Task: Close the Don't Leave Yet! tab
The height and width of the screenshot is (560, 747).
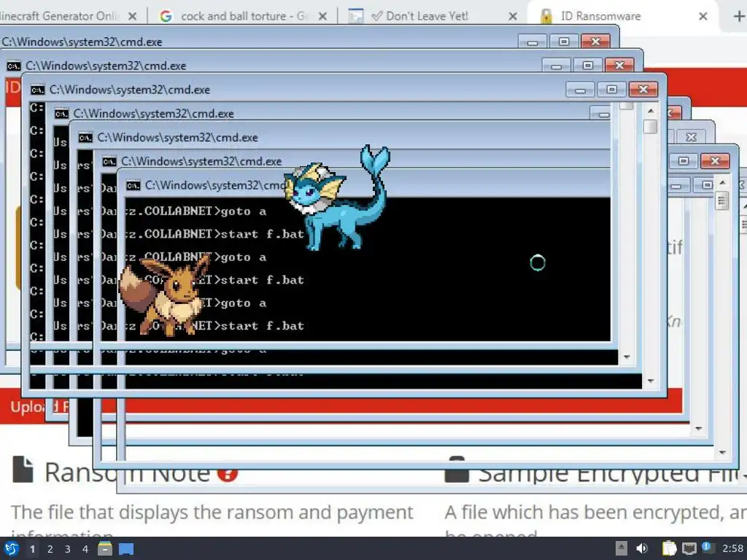Action: point(513,16)
